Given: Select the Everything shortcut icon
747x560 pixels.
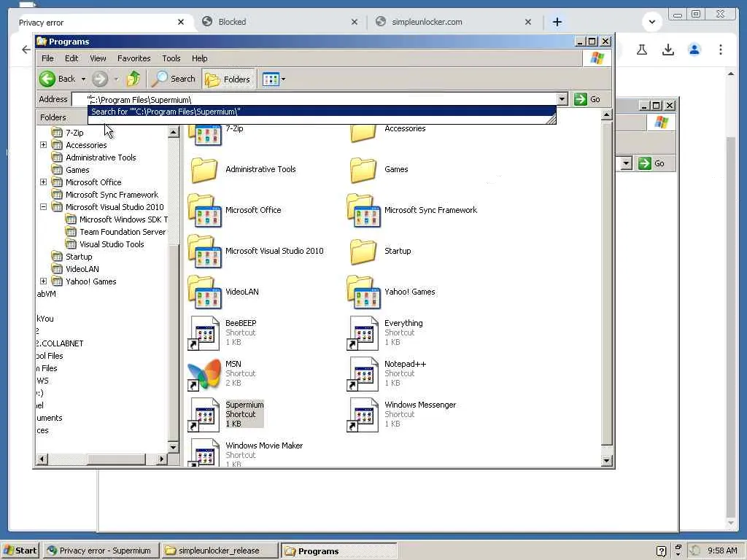Looking at the screenshot, I should [363, 332].
